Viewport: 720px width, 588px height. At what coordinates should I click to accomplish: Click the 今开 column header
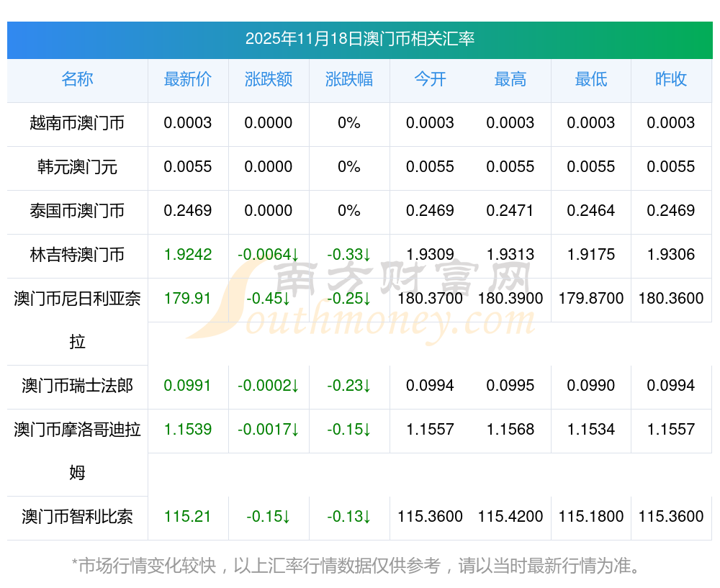[x=430, y=80]
